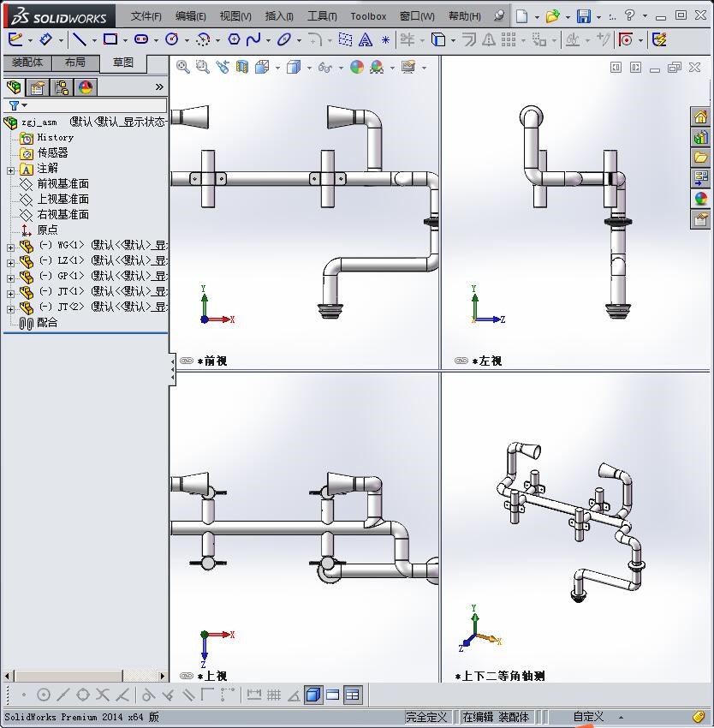Expand the 注解 annotations node
This screenshot has height=728, width=714.
click(x=10, y=170)
